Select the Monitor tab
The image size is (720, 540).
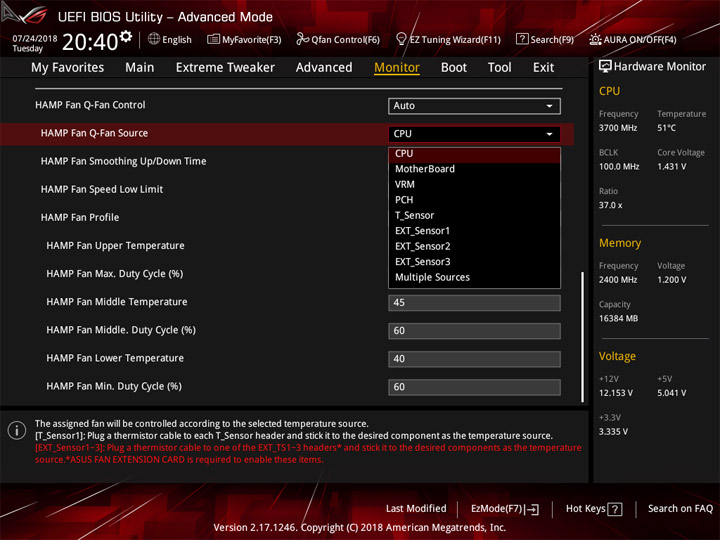point(397,68)
